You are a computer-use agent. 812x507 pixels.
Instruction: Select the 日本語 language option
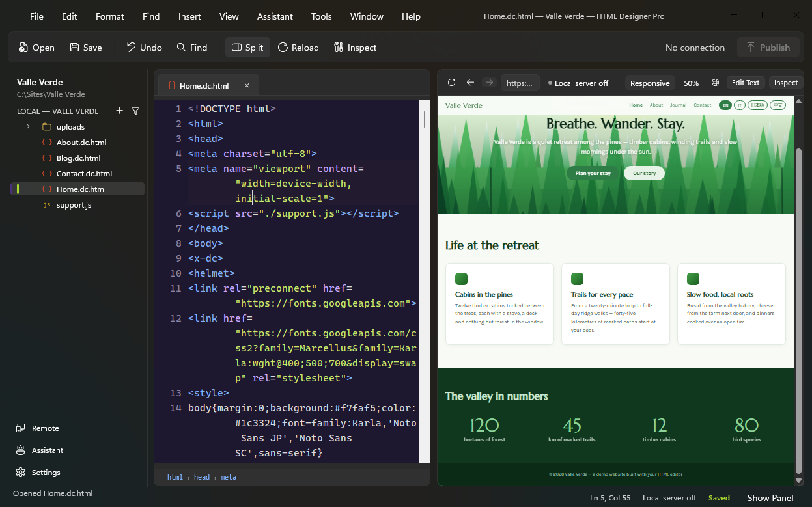point(757,105)
